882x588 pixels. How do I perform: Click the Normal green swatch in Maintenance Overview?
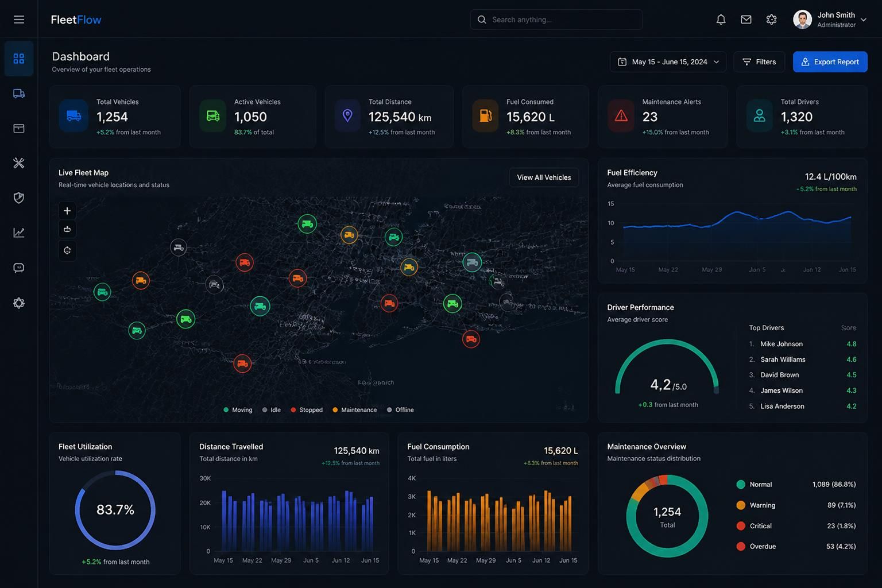click(741, 485)
